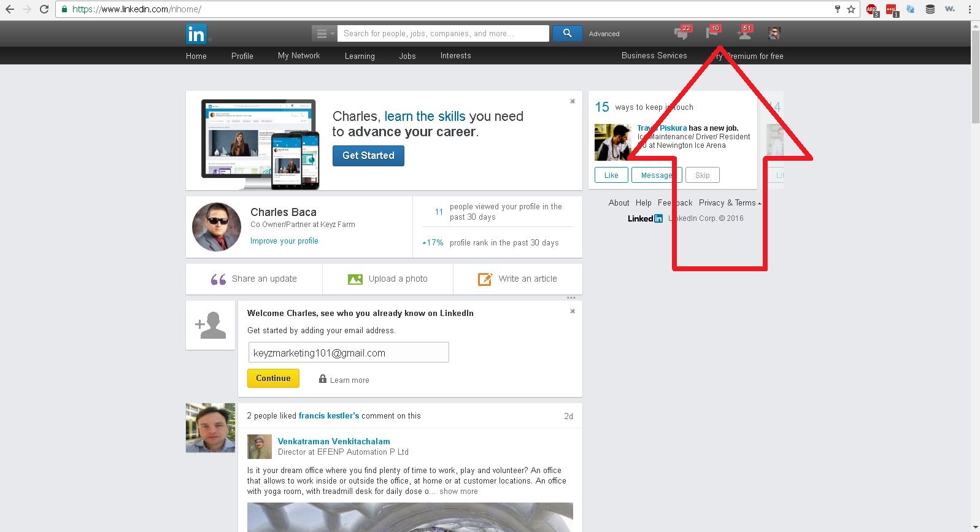Open the post's image preview

410,517
